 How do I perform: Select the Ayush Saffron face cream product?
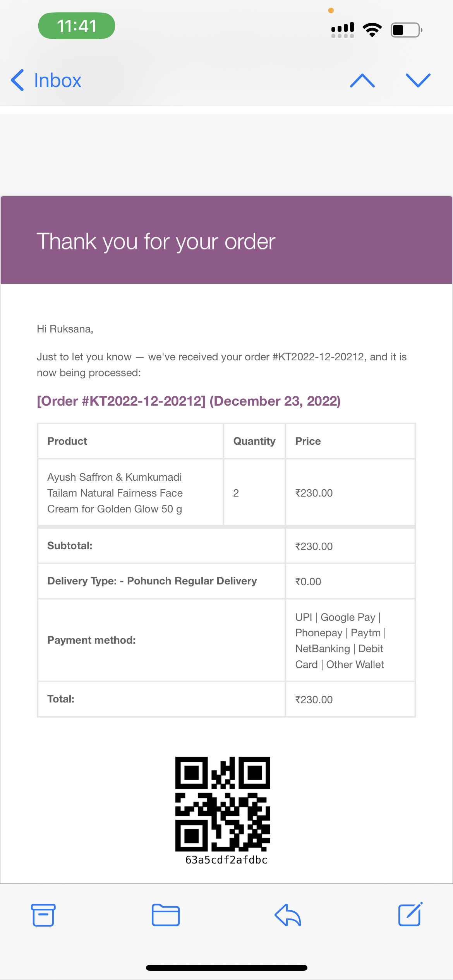click(115, 493)
